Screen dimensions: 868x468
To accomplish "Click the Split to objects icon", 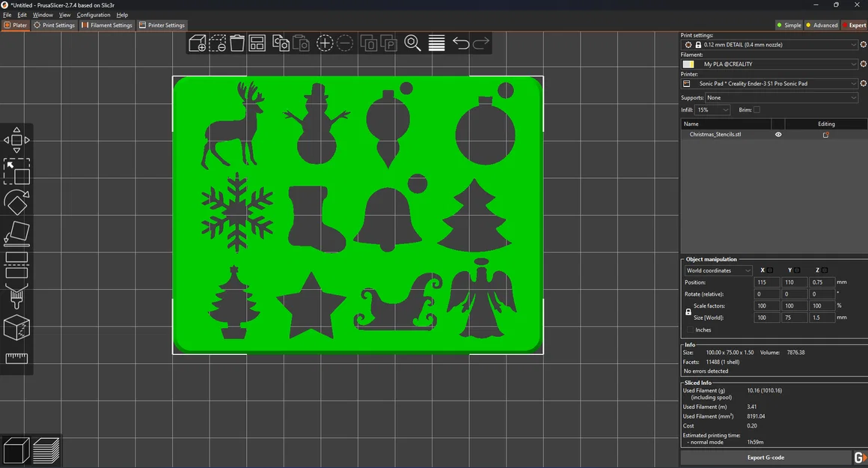I will click(x=369, y=43).
